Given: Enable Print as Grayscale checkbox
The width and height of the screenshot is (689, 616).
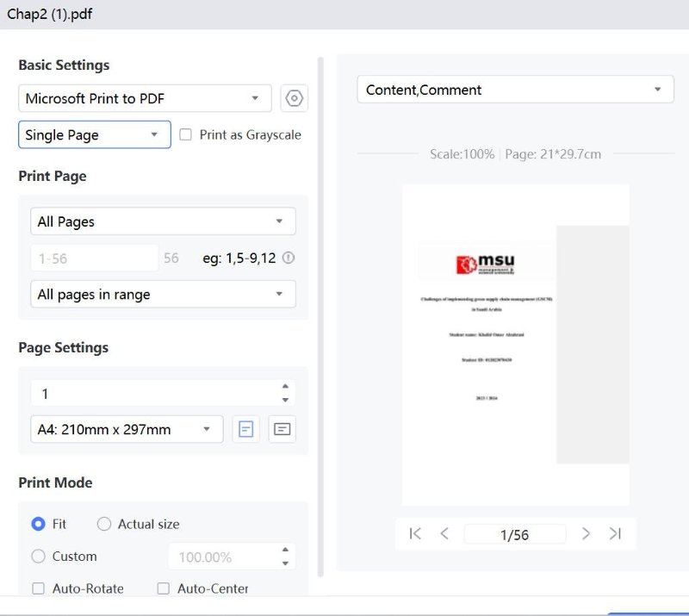Looking at the screenshot, I should tap(185, 135).
